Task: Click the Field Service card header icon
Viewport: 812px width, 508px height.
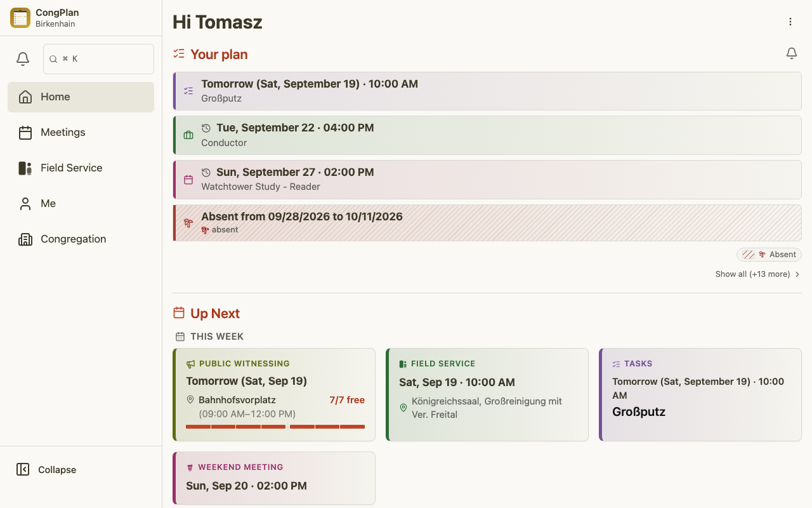Action: (x=403, y=364)
